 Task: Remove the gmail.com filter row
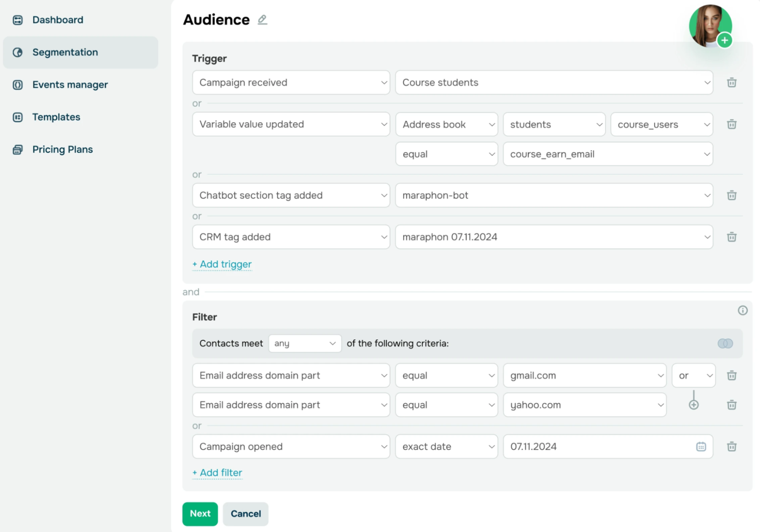[731, 375]
